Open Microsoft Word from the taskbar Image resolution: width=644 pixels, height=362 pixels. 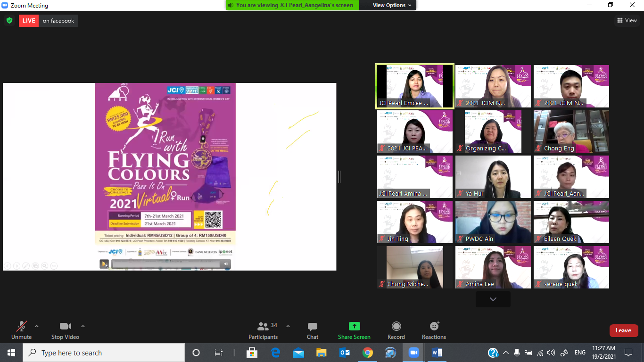click(x=437, y=353)
